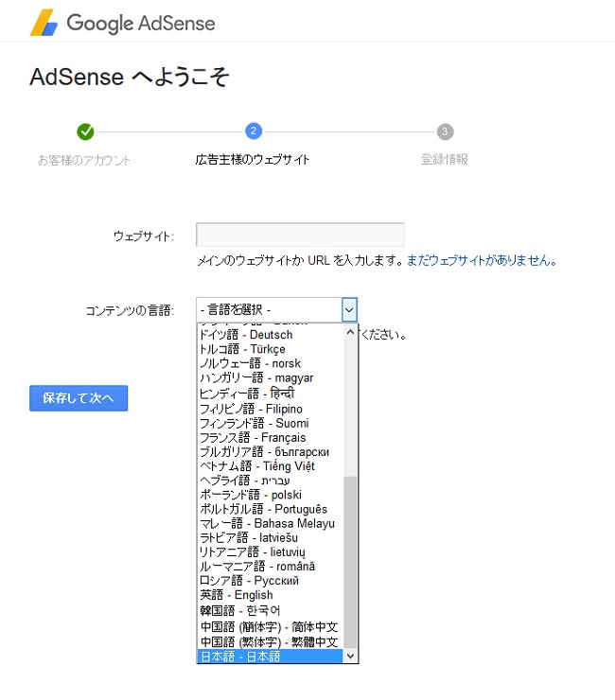Click the language list scroll-down arrow
615x700 pixels.
[x=351, y=656]
